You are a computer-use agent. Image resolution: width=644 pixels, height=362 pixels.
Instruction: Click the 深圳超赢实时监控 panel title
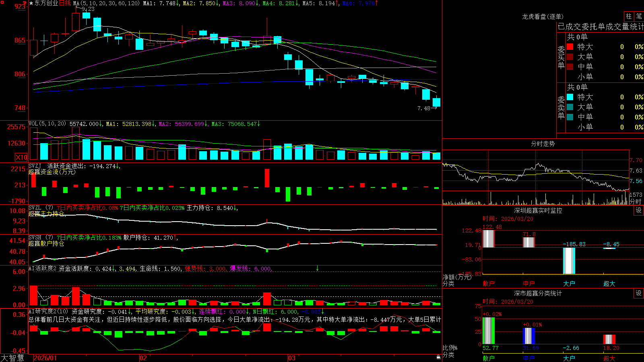click(538, 210)
